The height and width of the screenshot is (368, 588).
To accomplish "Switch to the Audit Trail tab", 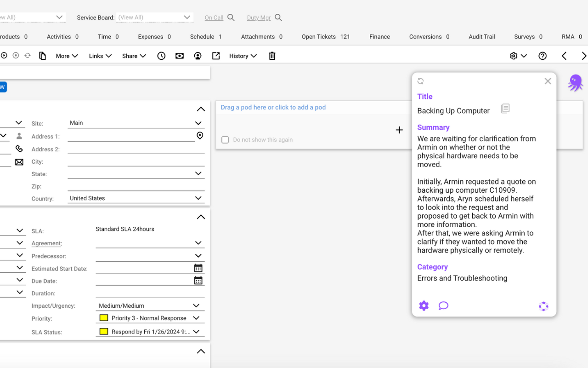I will click(481, 37).
